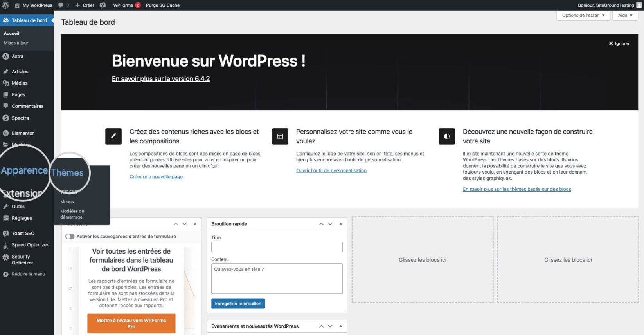Open Menus in the Apparence submenu
The width and height of the screenshot is (644, 335).
click(67, 201)
